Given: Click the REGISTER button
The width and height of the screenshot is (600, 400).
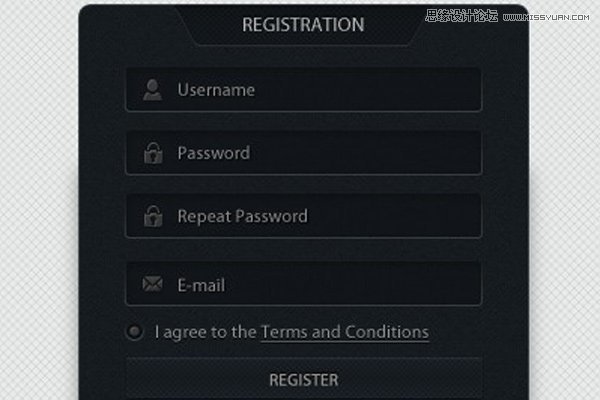Looking at the screenshot, I should (304, 379).
